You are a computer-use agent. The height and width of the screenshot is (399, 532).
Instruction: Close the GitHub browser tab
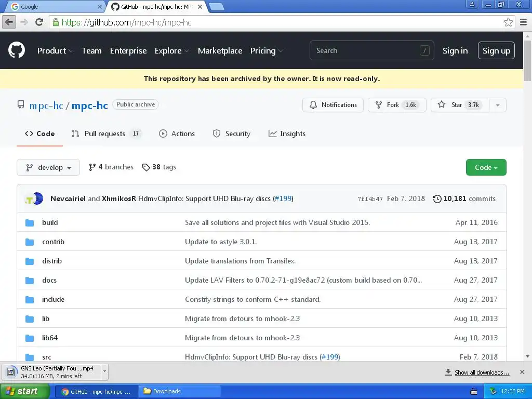click(200, 6)
